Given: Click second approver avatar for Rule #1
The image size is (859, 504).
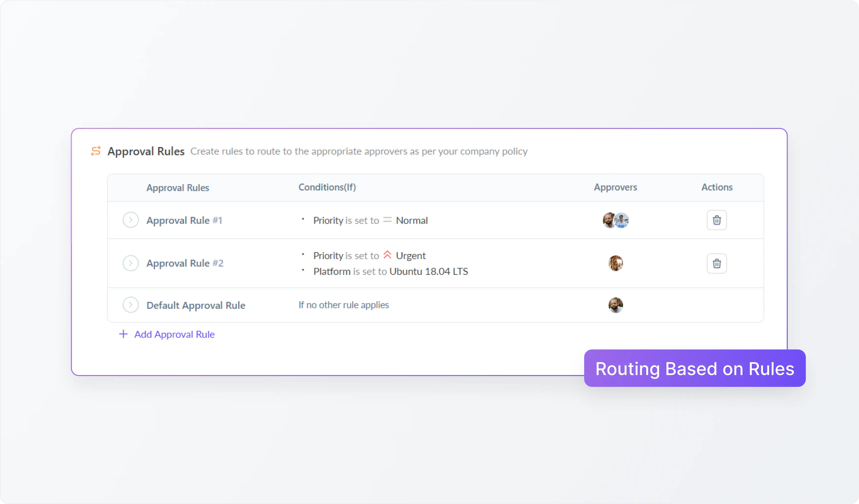Looking at the screenshot, I should tap(622, 220).
